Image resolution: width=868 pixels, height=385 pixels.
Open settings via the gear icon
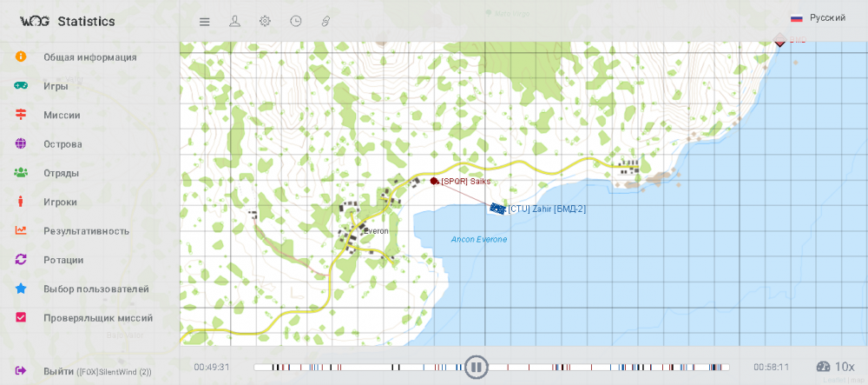[266, 21]
